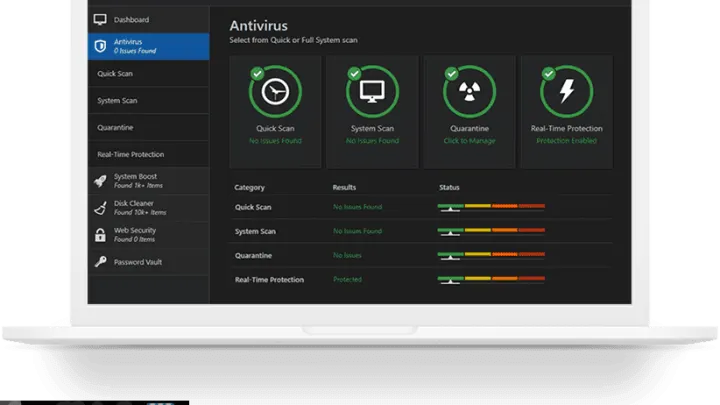720x405 pixels.
Task: Open Quick Scan in the sidebar submenu
Action: [x=148, y=73]
